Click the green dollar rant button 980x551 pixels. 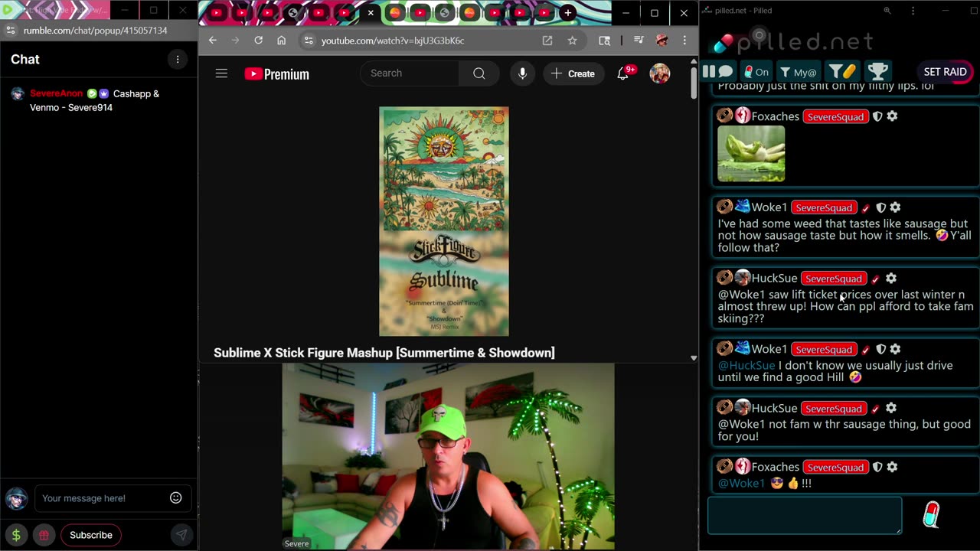16,535
